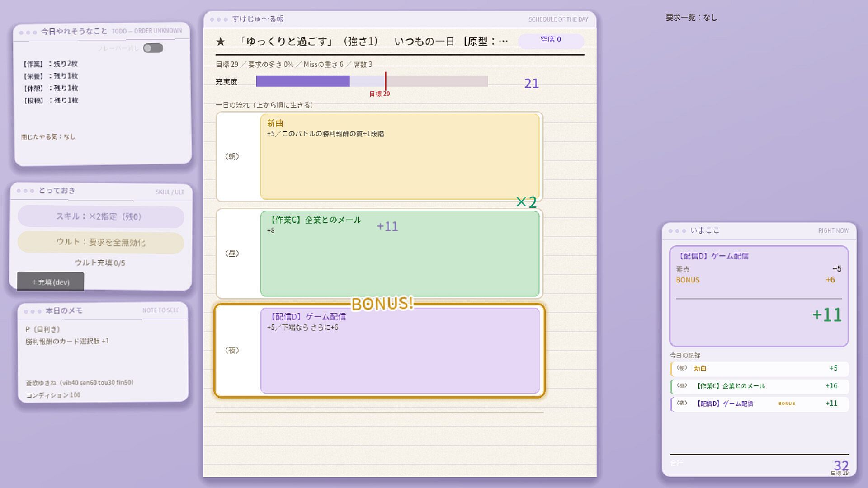This screenshot has height=488, width=868.
Task: Click the 〈昼〉 slot label
Action: tap(232, 253)
